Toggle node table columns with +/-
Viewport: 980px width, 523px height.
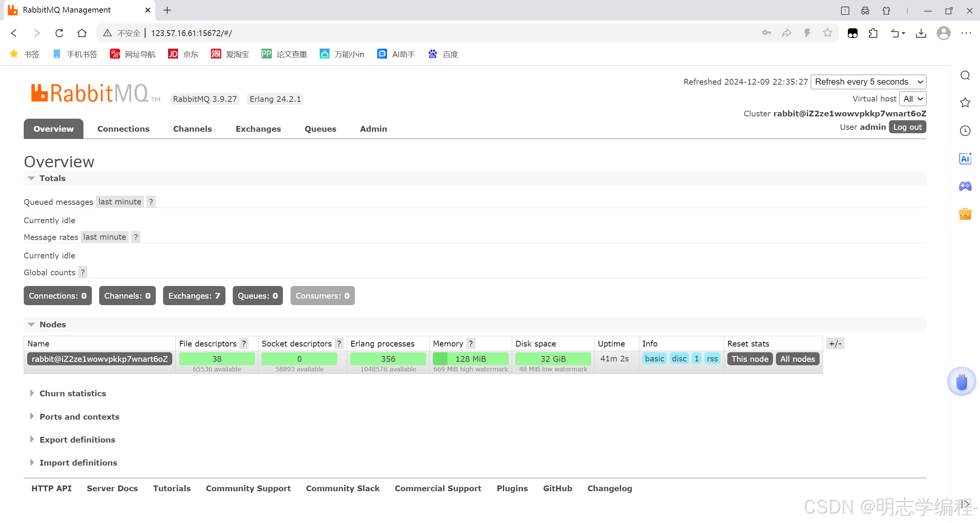(x=835, y=343)
